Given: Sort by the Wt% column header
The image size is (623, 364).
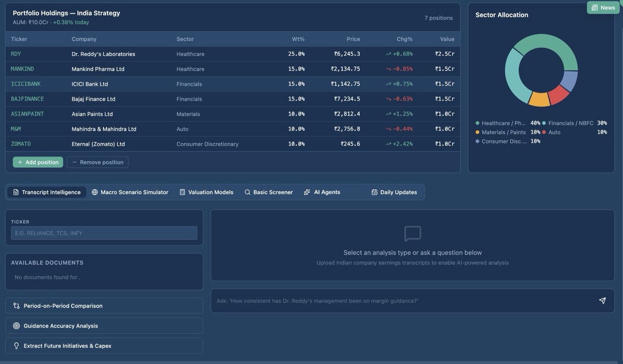Looking at the screenshot, I should click(298, 39).
